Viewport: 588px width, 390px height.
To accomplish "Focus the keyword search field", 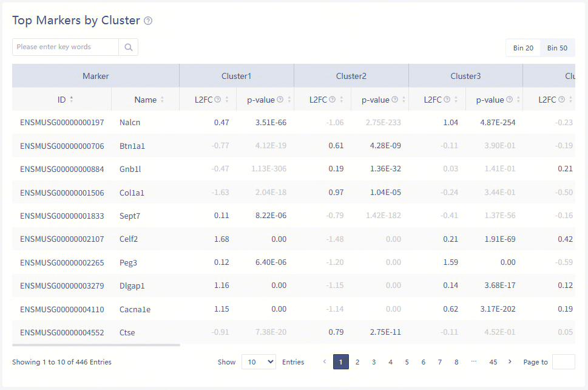I will coord(66,47).
